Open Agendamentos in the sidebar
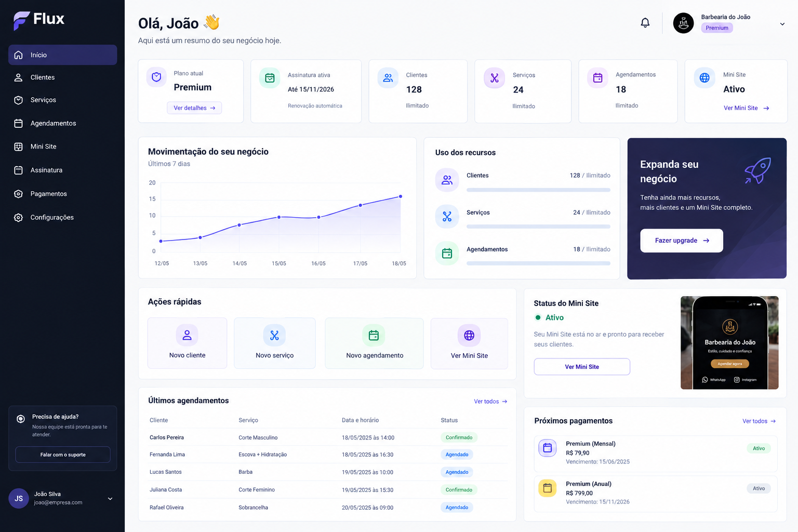Viewport: 798px width, 532px height. [x=62, y=123]
